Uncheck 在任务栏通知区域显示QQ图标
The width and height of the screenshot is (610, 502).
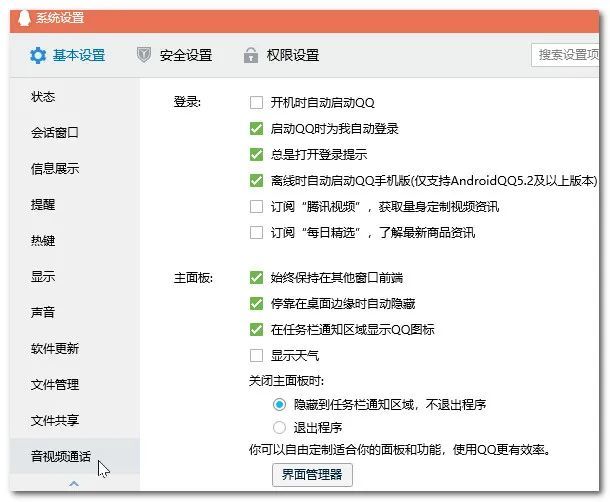coord(256,330)
